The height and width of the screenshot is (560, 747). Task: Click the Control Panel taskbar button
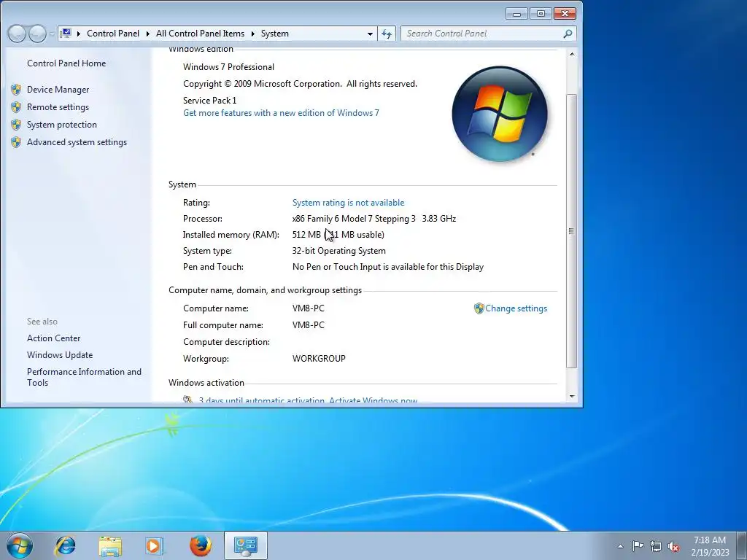point(245,545)
